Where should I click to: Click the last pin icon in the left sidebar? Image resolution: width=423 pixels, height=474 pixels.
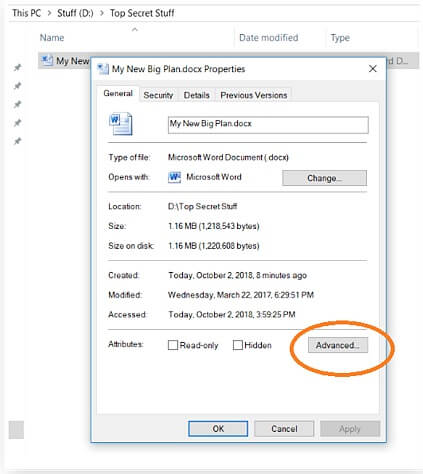(x=17, y=141)
